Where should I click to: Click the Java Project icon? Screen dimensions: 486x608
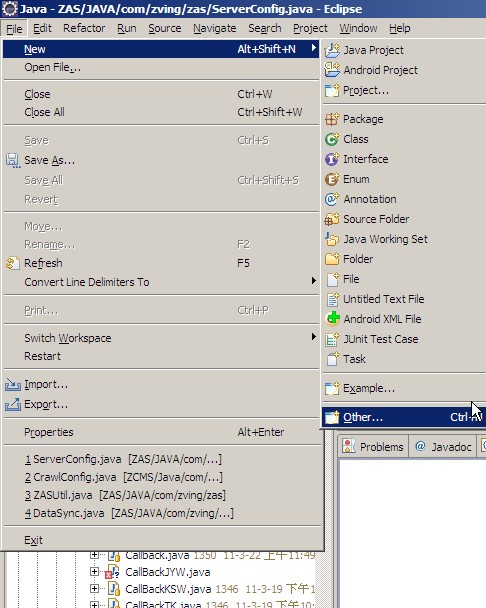[332, 50]
